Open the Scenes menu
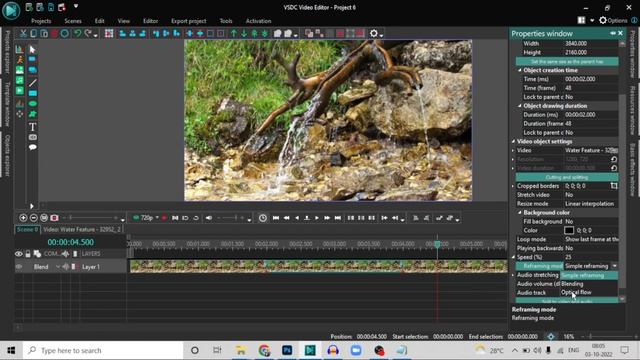Screen dimensions: 640x360 point(73,21)
